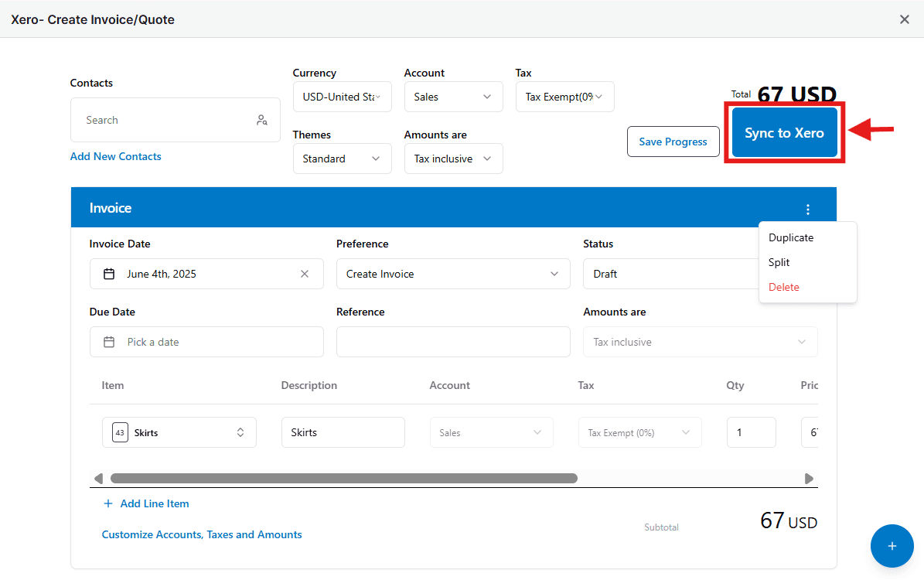Open the top Tax Exempt dropdown
Image resolution: width=924 pixels, height=580 pixels.
(x=564, y=97)
